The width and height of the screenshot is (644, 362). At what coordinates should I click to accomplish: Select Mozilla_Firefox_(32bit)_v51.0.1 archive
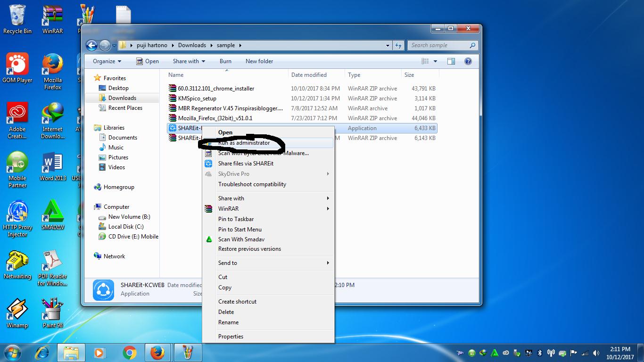pyautogui.click(x=215, y=118)
